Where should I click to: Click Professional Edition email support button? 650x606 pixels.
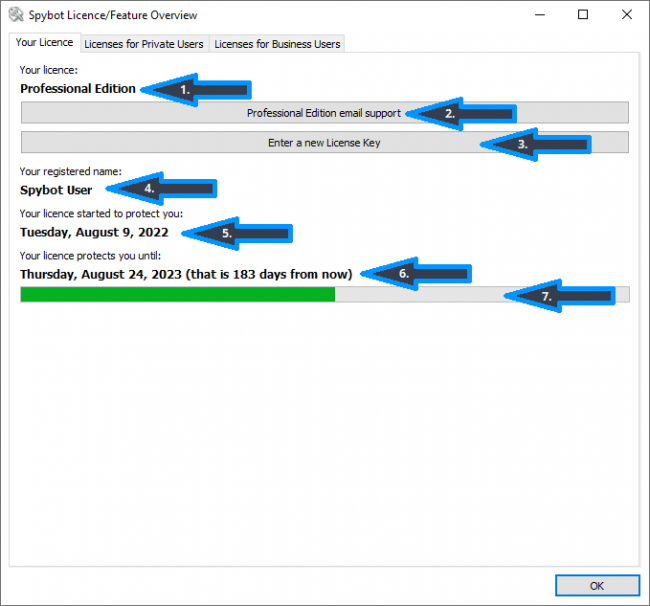(x=325, y=113)
